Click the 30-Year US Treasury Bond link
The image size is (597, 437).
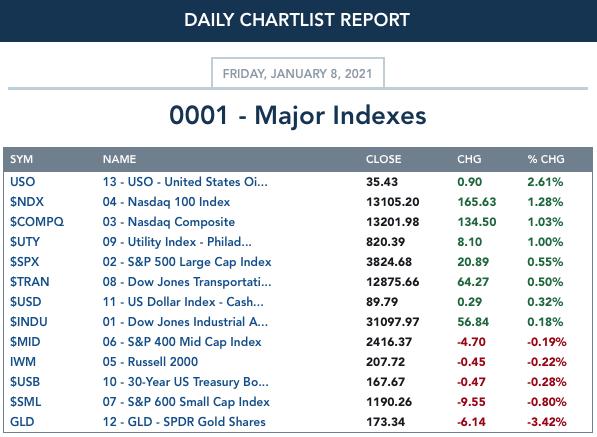[x=185, y=382]
